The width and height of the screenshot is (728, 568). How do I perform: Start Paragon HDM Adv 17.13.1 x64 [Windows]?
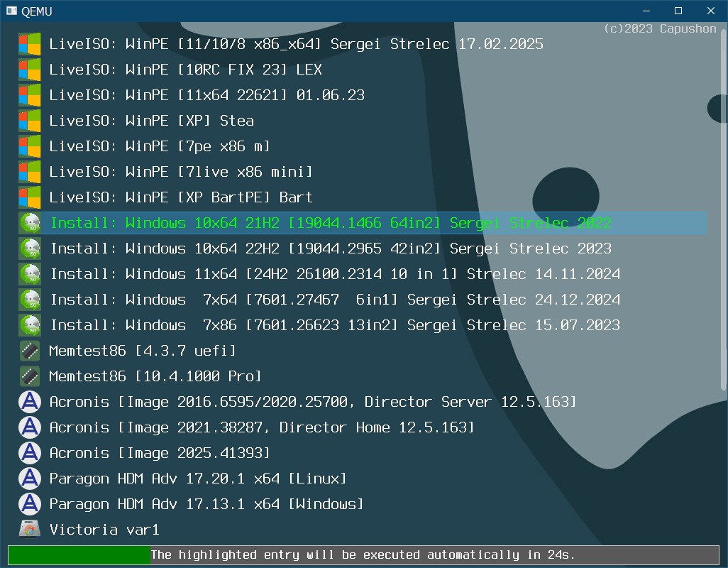click(206, 504)
